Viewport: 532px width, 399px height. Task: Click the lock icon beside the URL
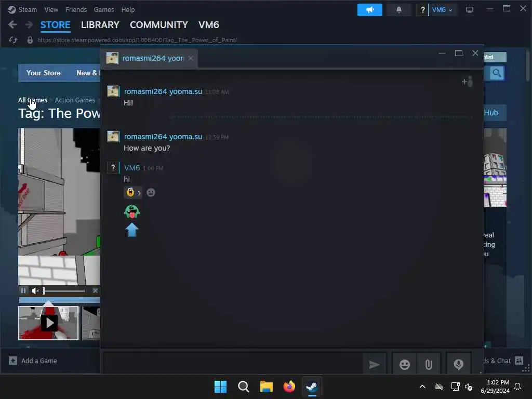coord(30,40)
